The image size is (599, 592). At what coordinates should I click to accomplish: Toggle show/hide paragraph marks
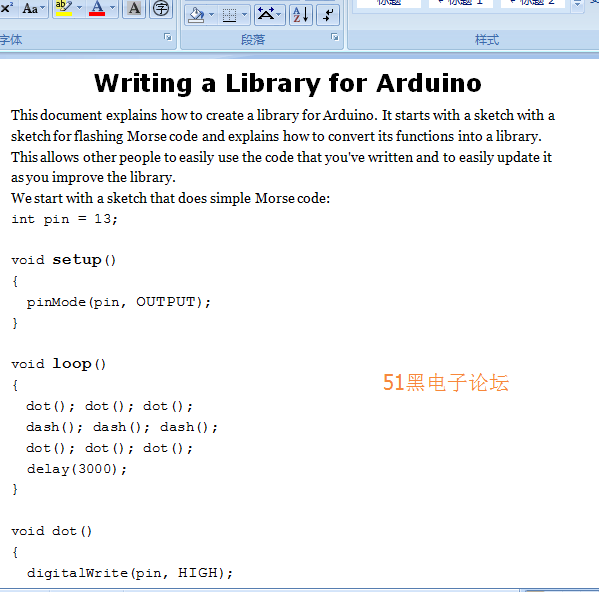click(x=328, y=15)
